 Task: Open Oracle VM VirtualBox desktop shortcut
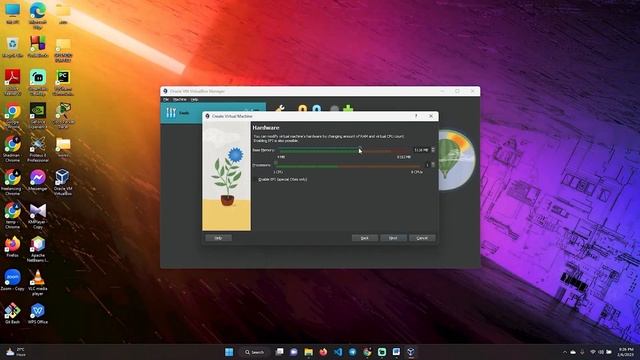[x=62, y=182]
